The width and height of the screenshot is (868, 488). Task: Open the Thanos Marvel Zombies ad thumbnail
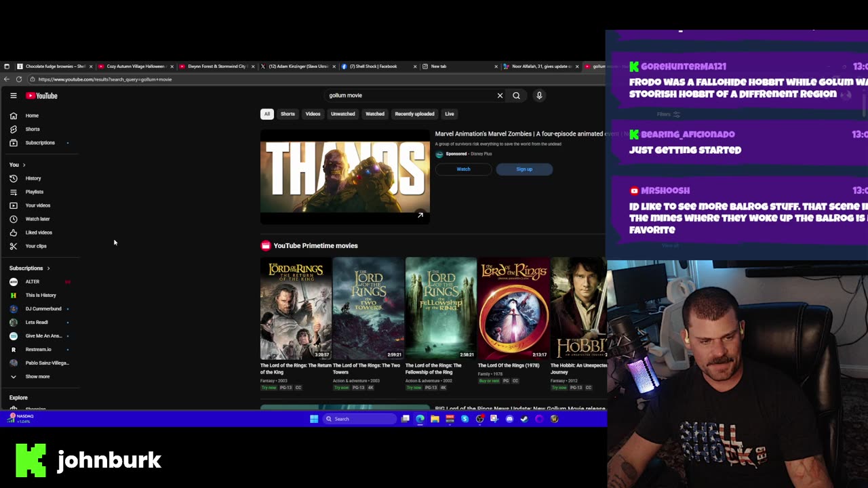point(345,177)
